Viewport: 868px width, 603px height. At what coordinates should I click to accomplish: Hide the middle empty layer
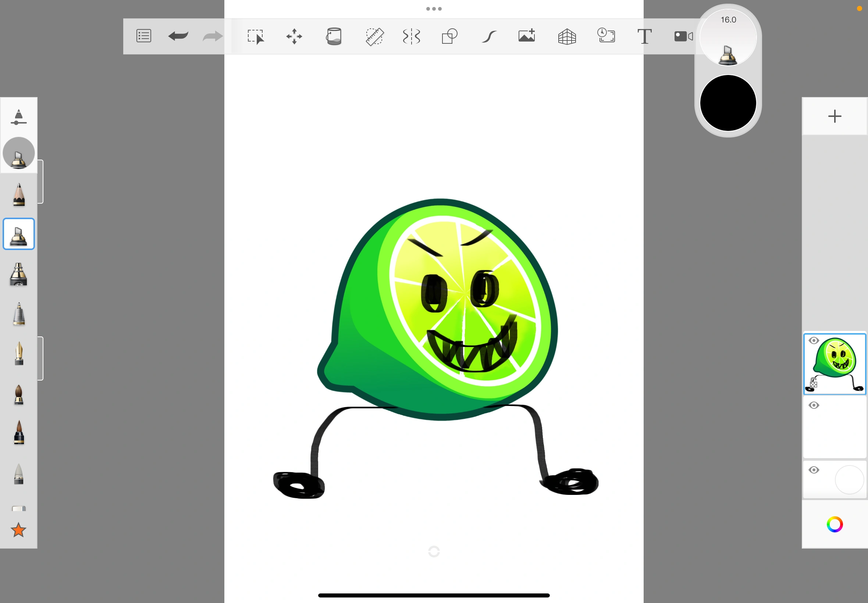click(x=814, y=405)
